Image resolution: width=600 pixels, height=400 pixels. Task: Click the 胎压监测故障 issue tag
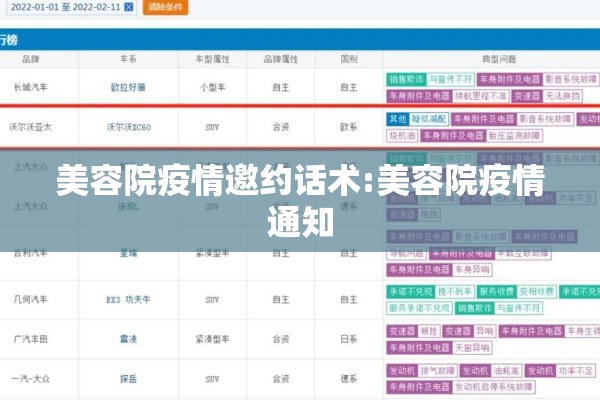(x=514, y=136)
